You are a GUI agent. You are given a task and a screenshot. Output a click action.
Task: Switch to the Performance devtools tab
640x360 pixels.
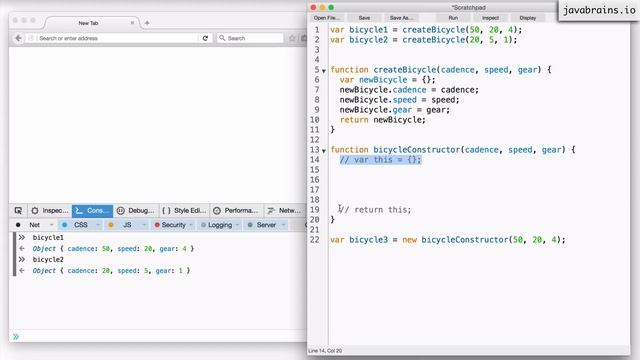[x=236, y=211]
